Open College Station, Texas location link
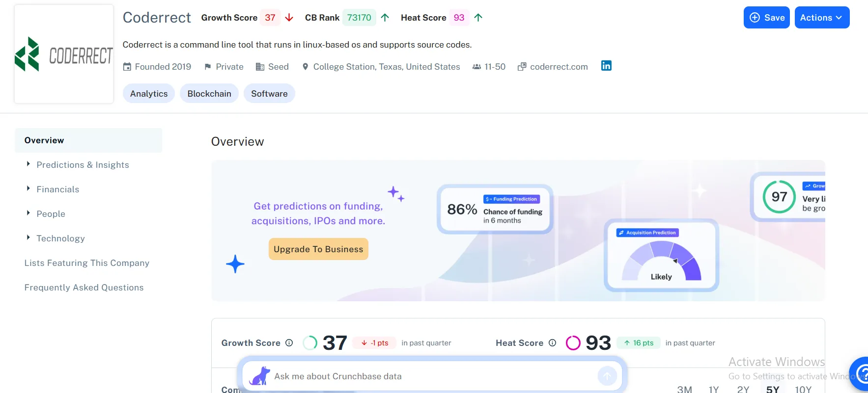868x393 pixels. pos(387,67)
